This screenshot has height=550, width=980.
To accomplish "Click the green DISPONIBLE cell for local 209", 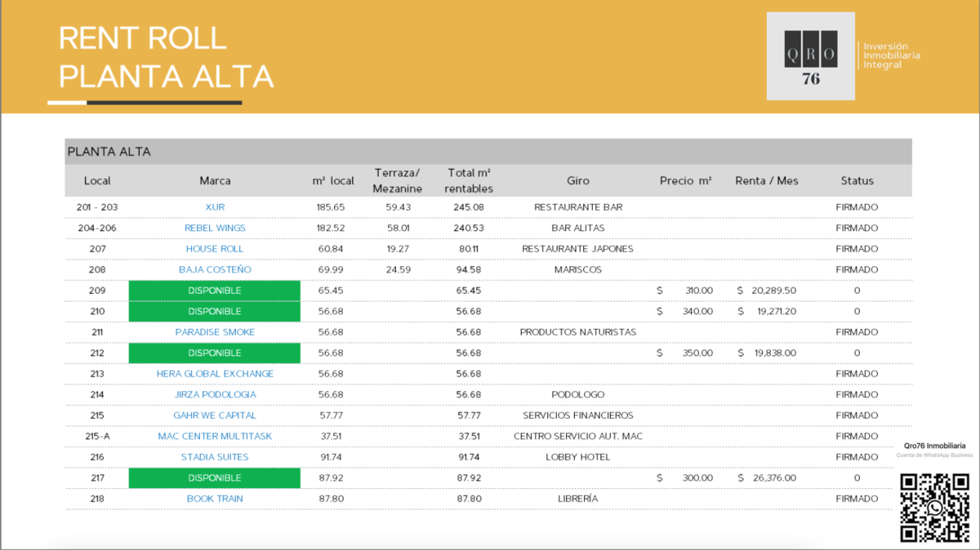I will point(215,291).
